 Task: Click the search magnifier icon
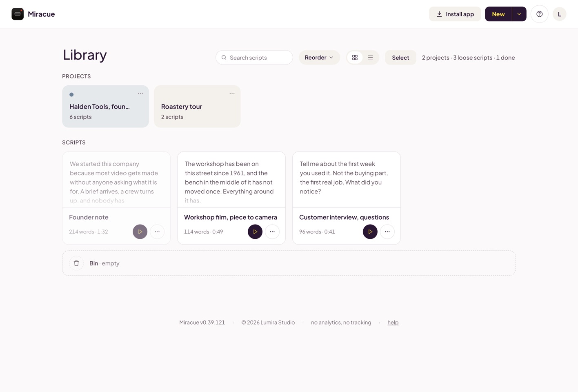pos(224,58)
